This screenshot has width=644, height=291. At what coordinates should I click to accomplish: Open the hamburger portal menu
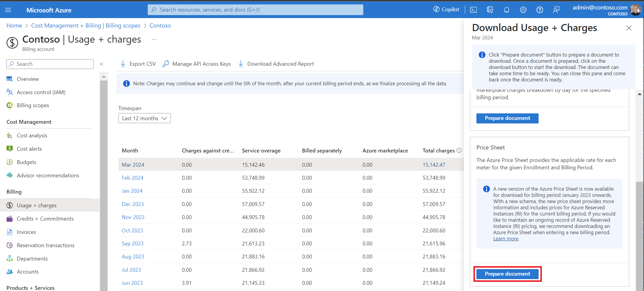pos(8,10)
